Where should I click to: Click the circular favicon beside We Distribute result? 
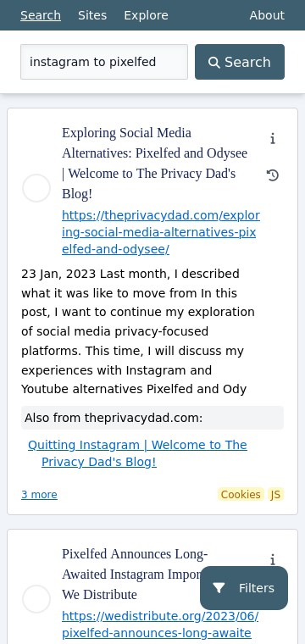36,599
